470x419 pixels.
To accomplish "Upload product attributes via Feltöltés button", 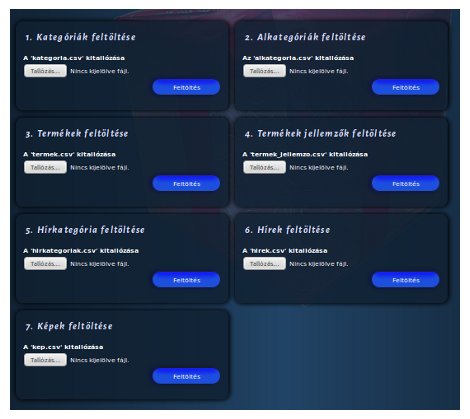I will click(x=406, y=184).
